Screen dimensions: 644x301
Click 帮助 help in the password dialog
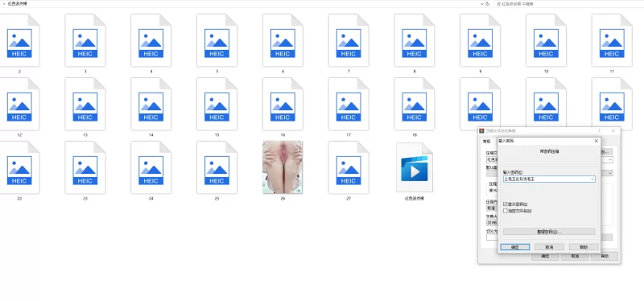tap(584, 247)
